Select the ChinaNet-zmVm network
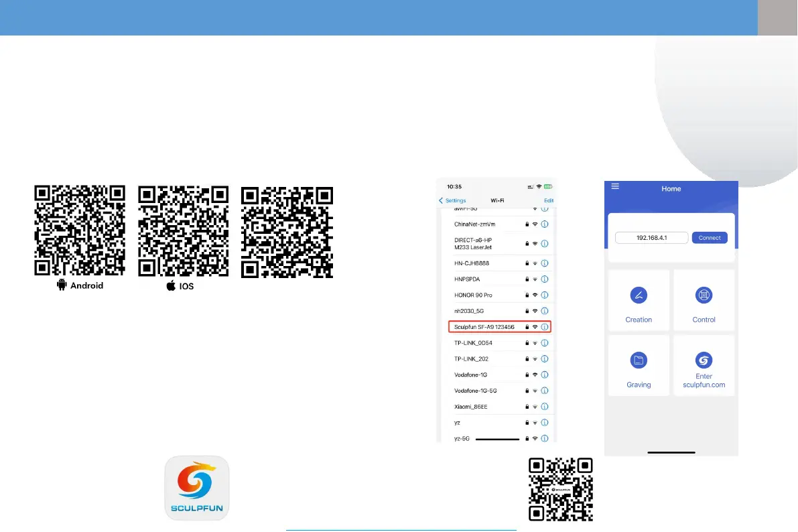 [x=500, y=224]
